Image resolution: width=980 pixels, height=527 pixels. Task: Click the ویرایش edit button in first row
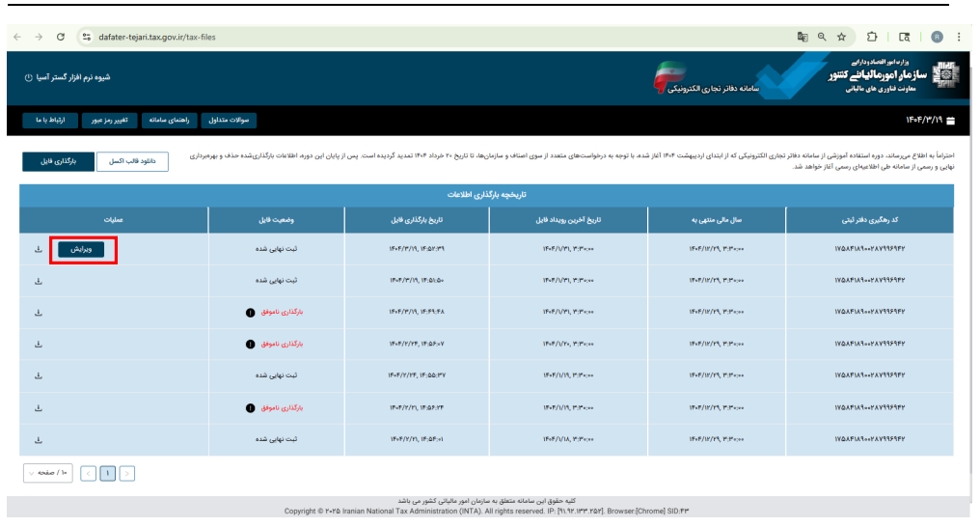click(x=81, y=249)
